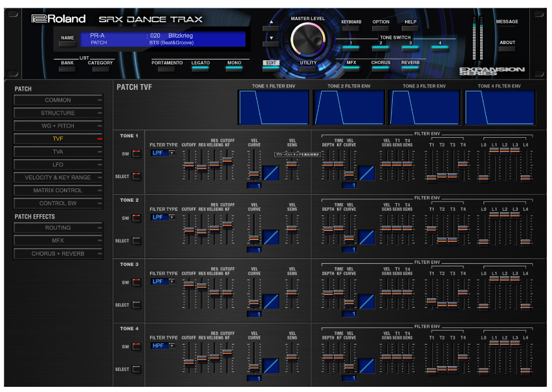The height and width of the screenshot is (392, 552).
Task: Click Tone 4 filter env curve number box
Action: (x=349, y=378)
